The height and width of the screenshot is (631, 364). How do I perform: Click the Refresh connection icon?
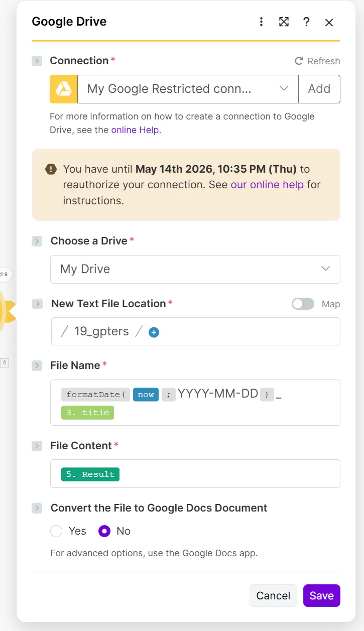[299, 61]
